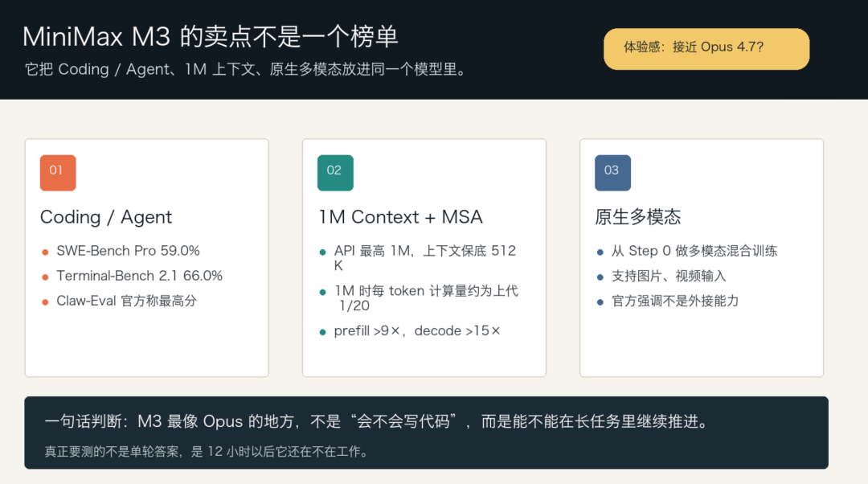Viewport: 868px width, 484px height.
Task: Click the subtitle starting '它把 Coding / Agent'
Action: coord(247,70)
